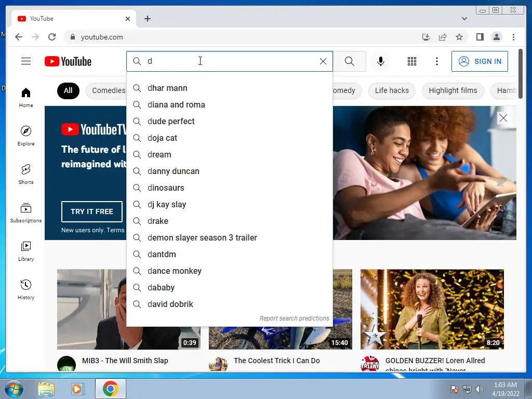Click the magnifier search button
This screenshot has height=399, width=532.
click(350, 61)
